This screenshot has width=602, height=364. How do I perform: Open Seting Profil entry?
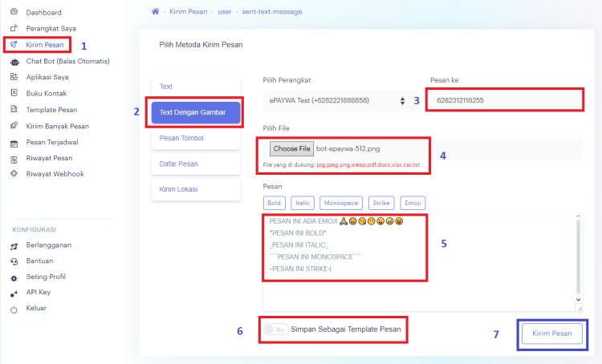[46, 277]
